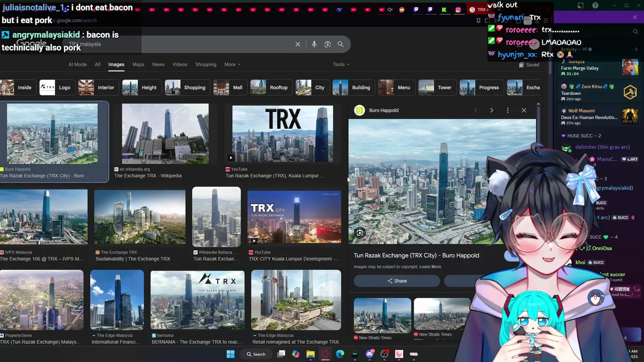This screenshot has height=362, width=644.
Task: Open PropertyGenie TRX image result
Action: coord(42,300)
